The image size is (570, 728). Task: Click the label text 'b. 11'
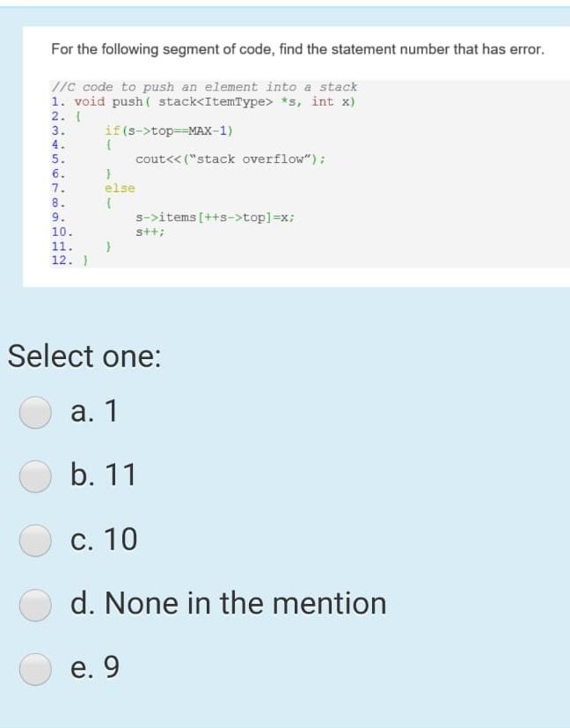tap(103, 474)
